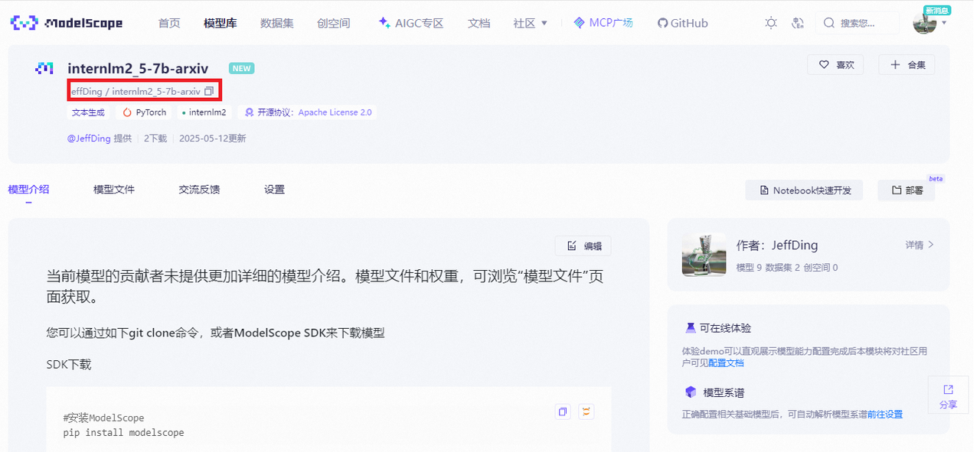Click the 喜欢 like button
This screenshot has height=452, width=980.
pos(835,65)
